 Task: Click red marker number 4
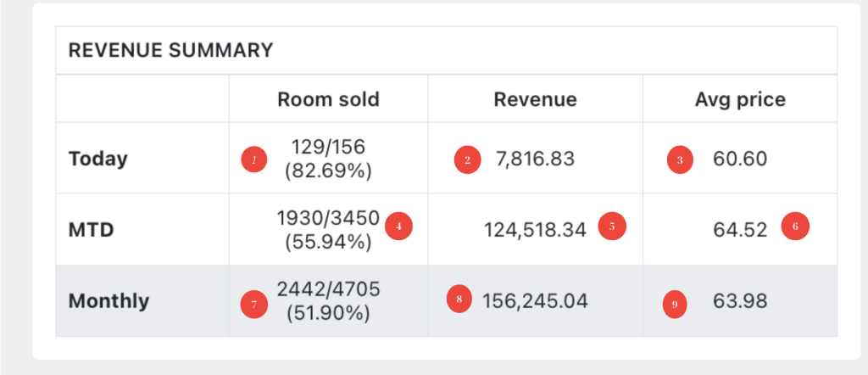(x=398, y=227)
